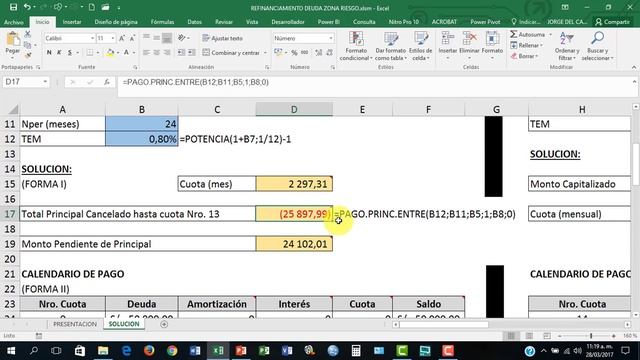Click the thousands separator style icon
The image size is (640, 360).
pos(304,53)
